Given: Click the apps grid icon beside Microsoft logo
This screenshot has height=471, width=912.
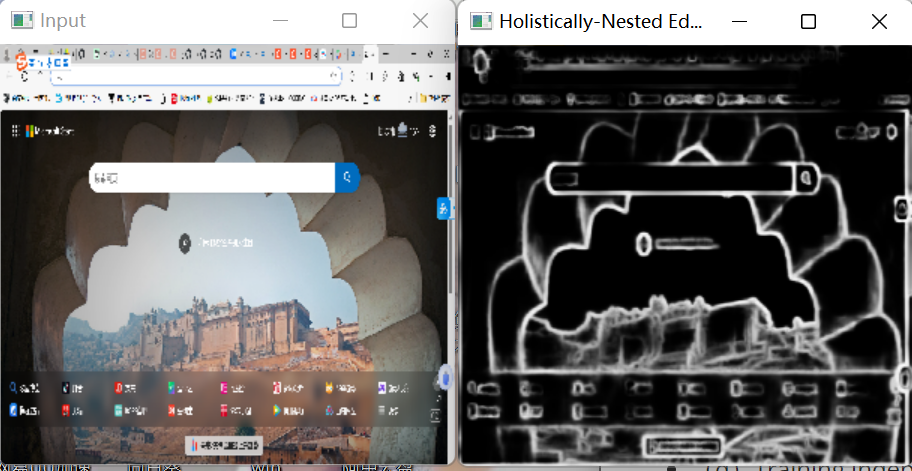Looking at the screenshot, I should pyautogui.click(x=15, y=130).
